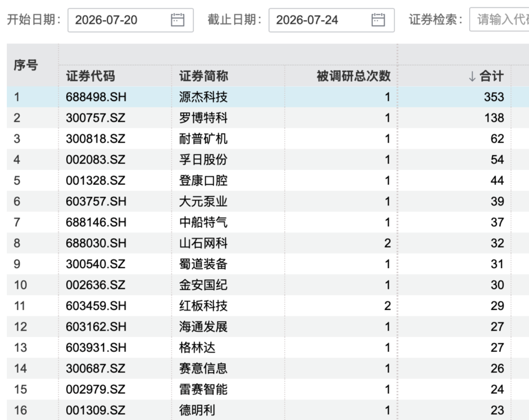Open the end date calendar icon

pos(378,20)
